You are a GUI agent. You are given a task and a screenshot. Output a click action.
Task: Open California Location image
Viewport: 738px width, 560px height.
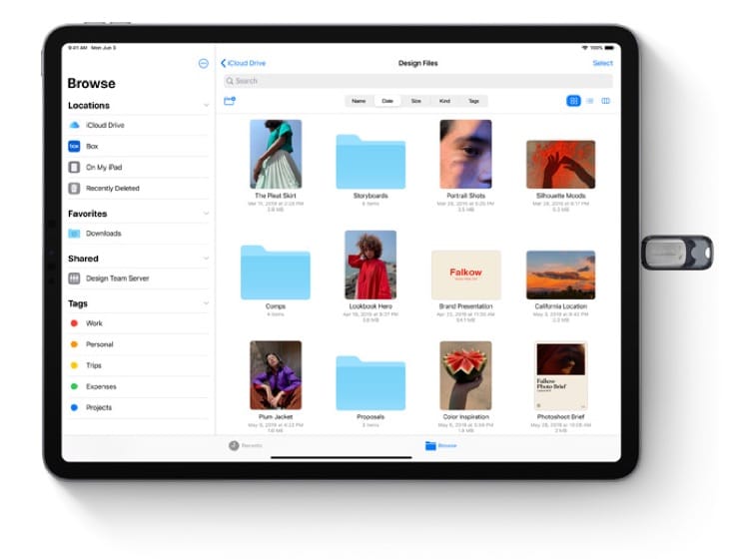560,275
